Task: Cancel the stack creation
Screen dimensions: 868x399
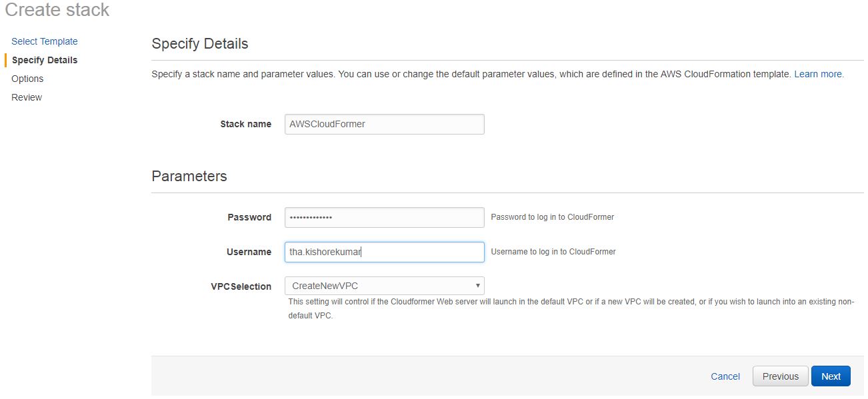Action: click(725, 376)
